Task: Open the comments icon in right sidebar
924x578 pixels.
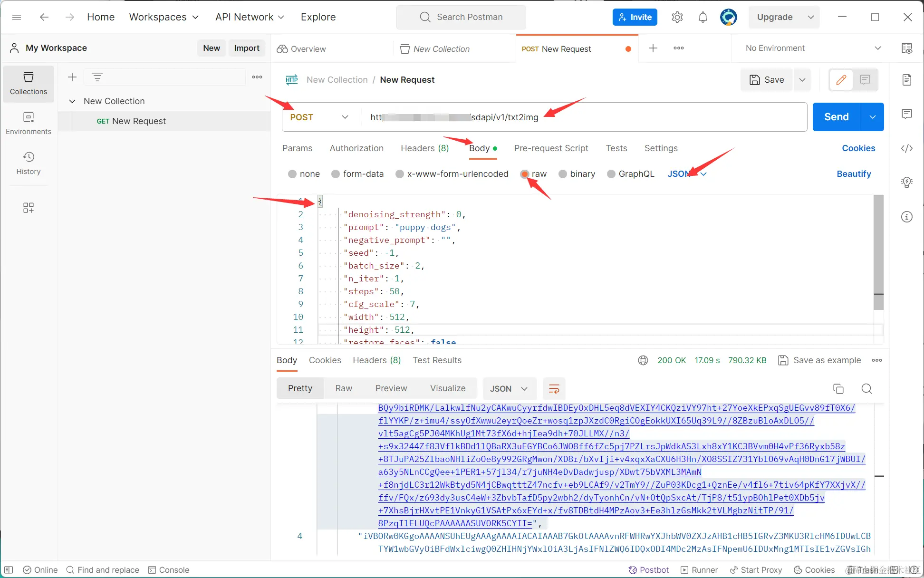Action: point(907,114)
